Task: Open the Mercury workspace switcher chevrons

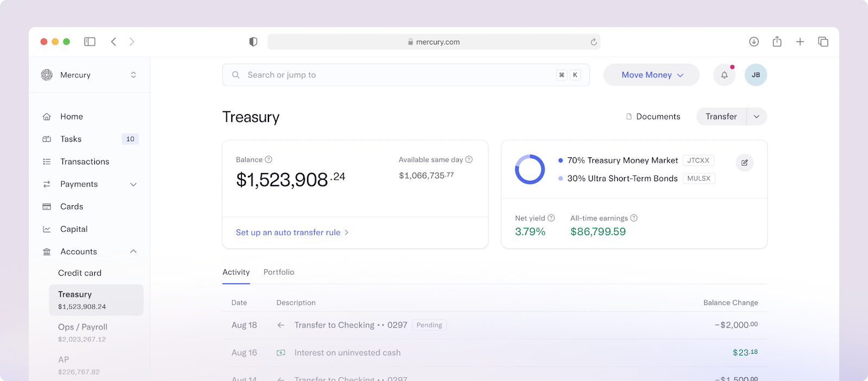Action: tap(133, 75)
